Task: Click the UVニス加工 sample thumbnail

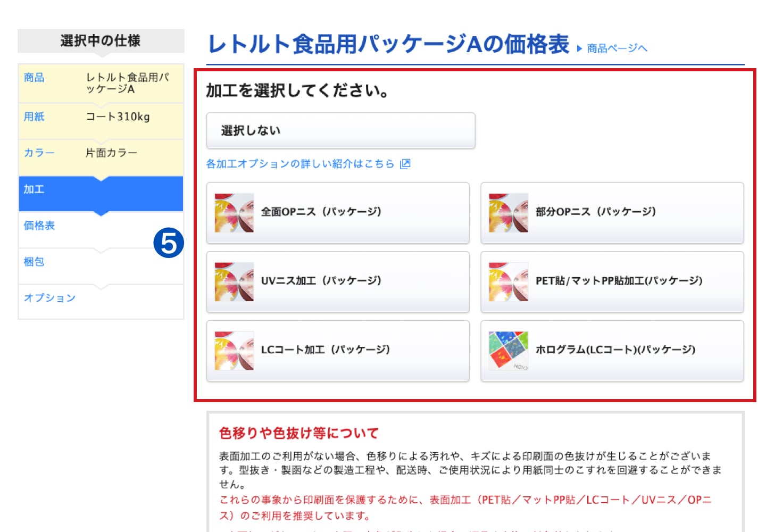Action: point(234,282)
